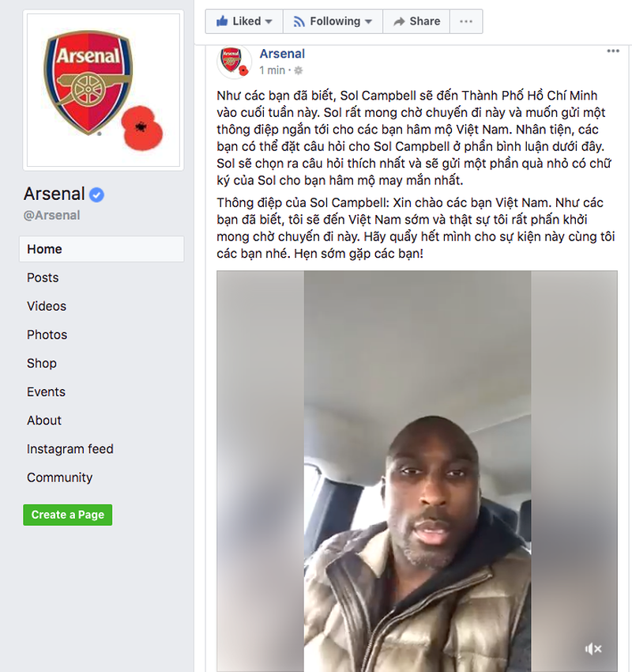Click the Share button
This screenshot has height=672, width=632.
pos(416,21)
